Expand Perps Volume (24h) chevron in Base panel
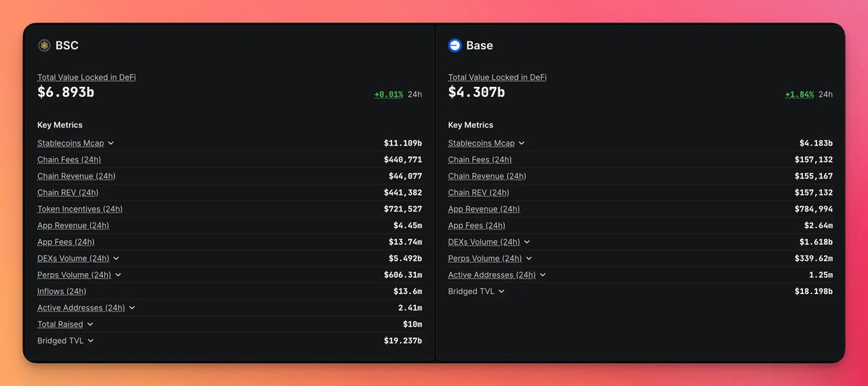Viewport: 868px width, 386px height. [x=529, y=259]
